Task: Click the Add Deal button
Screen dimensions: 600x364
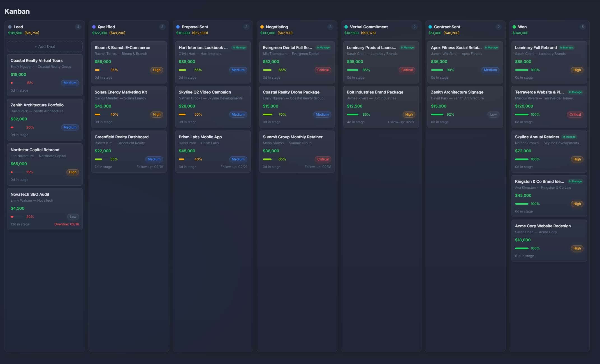Action: pos(45,46)
